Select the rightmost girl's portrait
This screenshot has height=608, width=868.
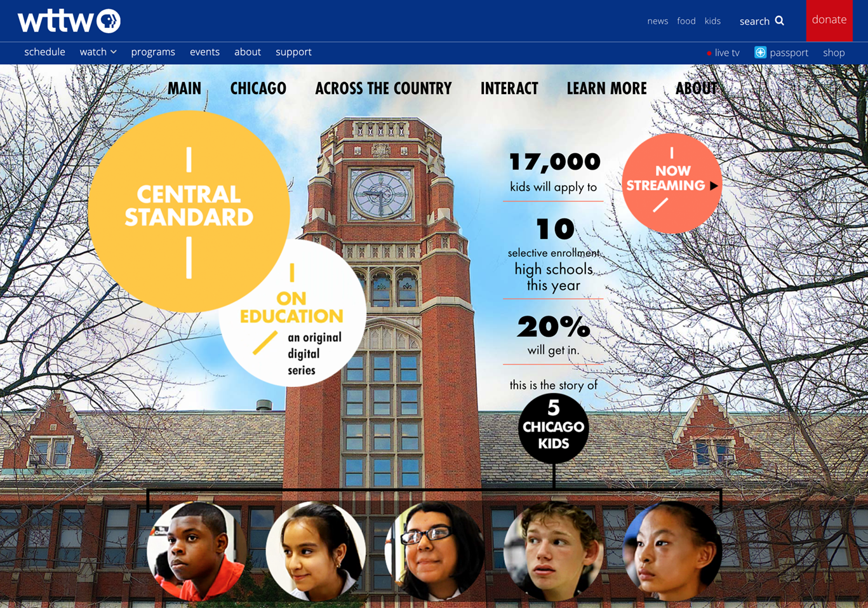(x=672, y=551)
